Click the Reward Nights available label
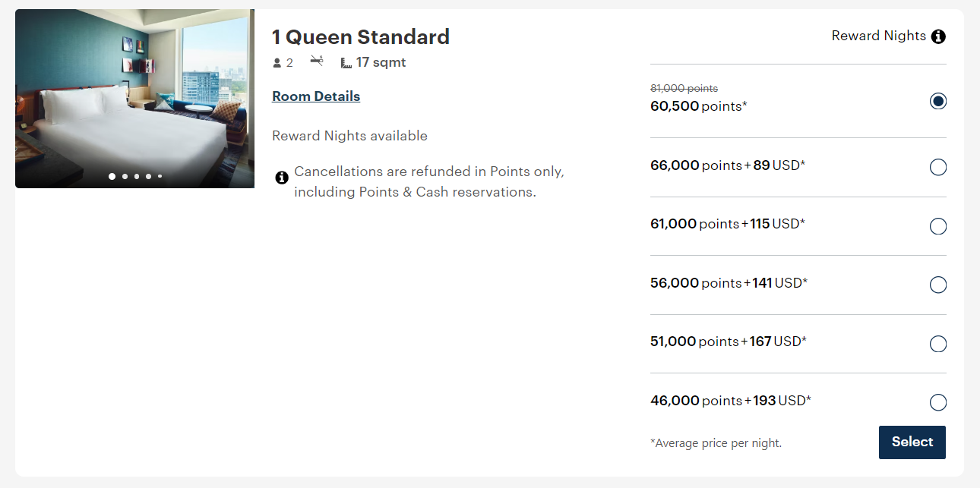This screenshot has height=488, width=980. 349,135
